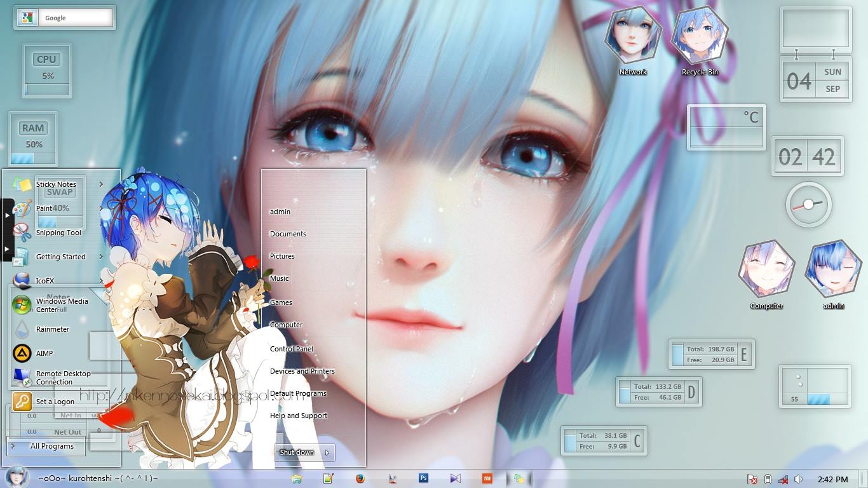Open the arrow next to Shut down
The image size is (868, 488).
coord(327,452)
